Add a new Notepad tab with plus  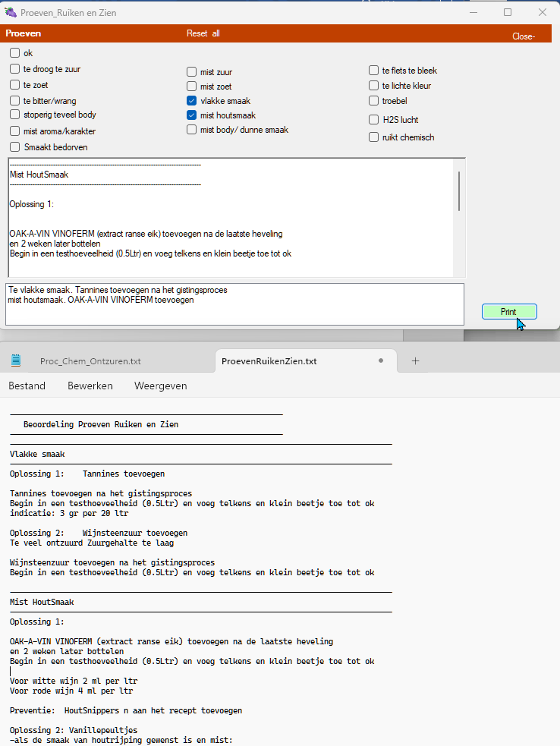pyautogui.click(x=415, y=361)
